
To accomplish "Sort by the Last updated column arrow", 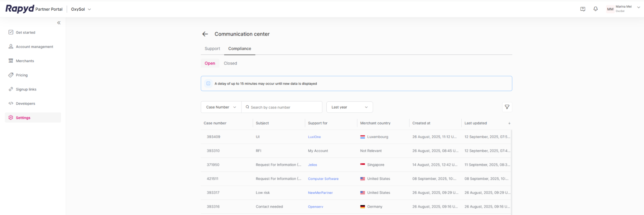I will [509, 123].
